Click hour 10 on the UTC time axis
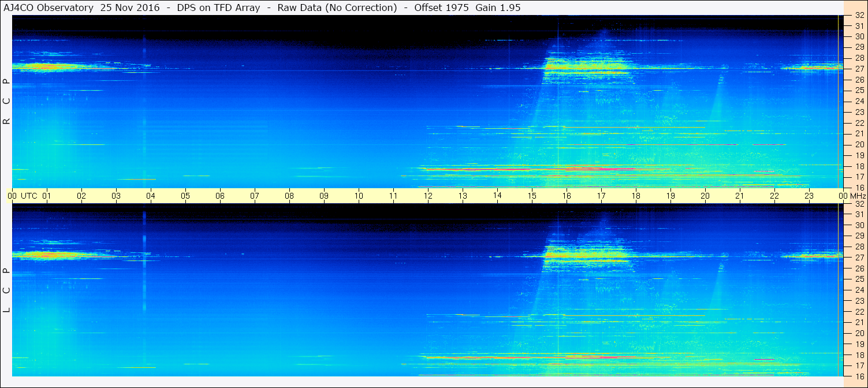868x388 pixels. pos(359,196)
